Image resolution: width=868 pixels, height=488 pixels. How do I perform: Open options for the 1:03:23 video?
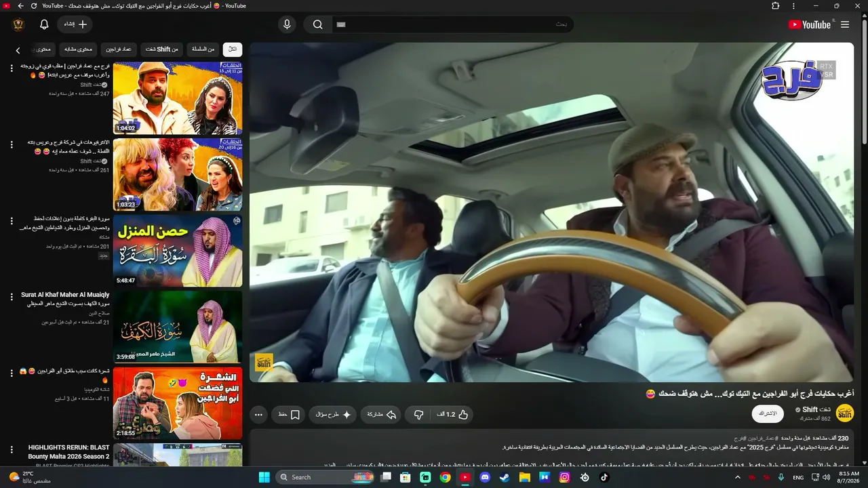(x=12, y=144)
